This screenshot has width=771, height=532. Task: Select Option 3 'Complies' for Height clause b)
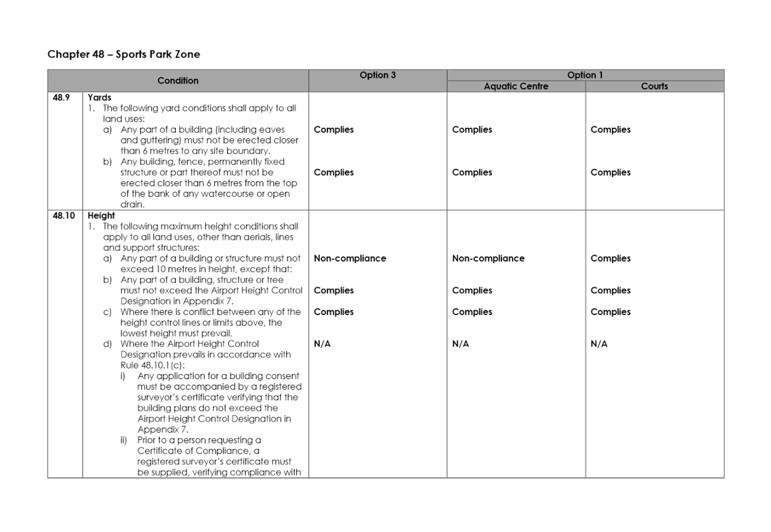pyautogui.click(x=334, y=290)
